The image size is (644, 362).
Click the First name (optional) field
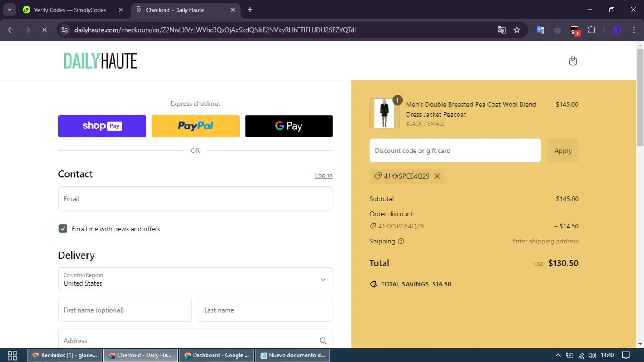pyautogui.click(x=125, y=310)
